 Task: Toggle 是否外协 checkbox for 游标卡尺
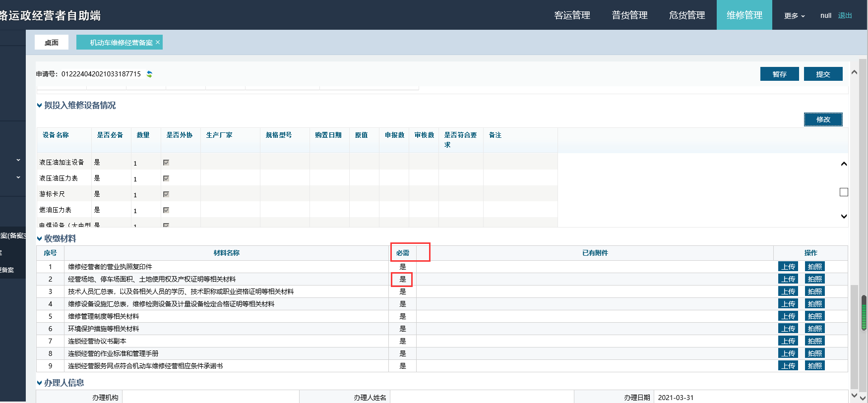[x=166, y=194]
